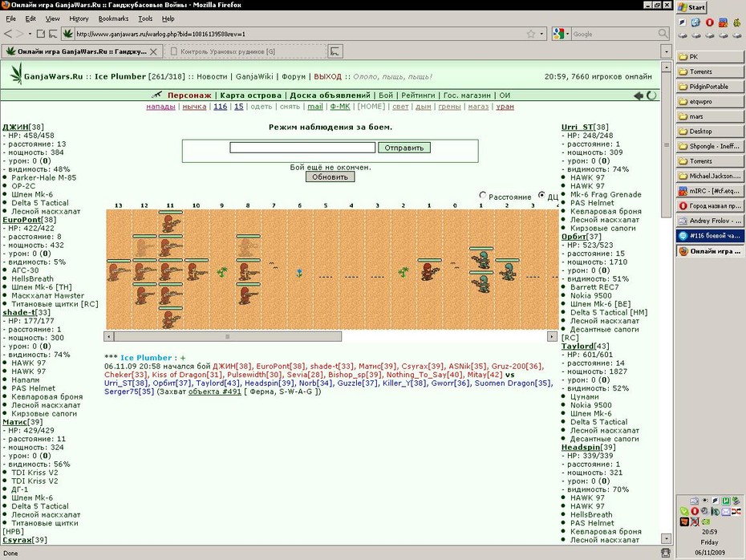Viewport: 746px width, 560px height.
Task: Open the Taylord player profile link
Action: click(x=578, y=347)
